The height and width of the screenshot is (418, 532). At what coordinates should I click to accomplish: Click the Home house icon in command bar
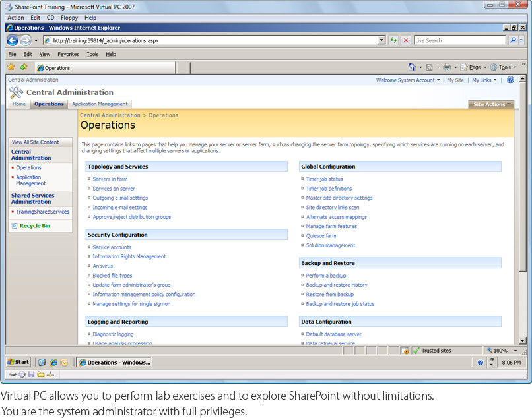coord(412,67)
